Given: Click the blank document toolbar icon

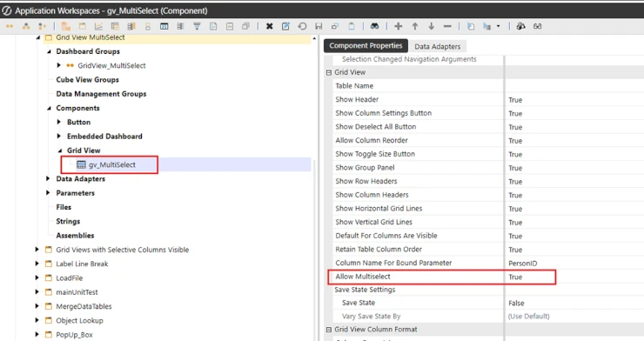Looking at the screenshot, I should click(x=213, y=26).
